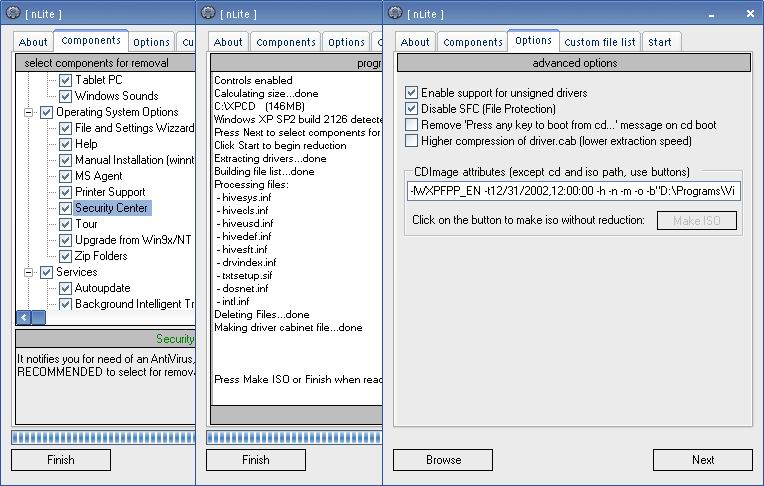Screen dimensions: 764x486
Task: Uncheck the MS Agent component
Action: point(65,176)
